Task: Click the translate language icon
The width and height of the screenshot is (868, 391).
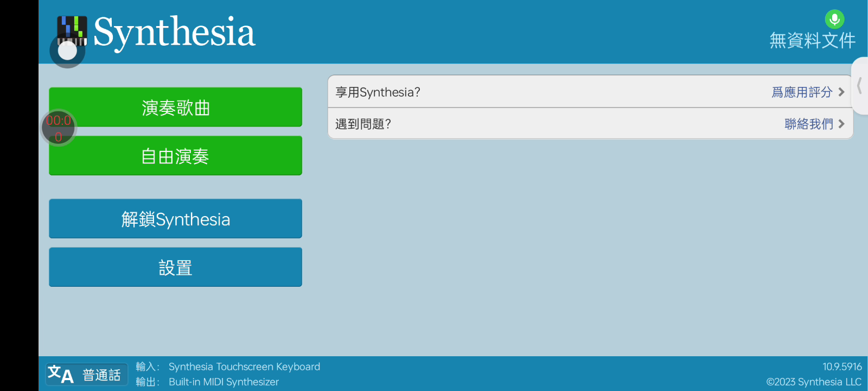Action: [60, 374]
